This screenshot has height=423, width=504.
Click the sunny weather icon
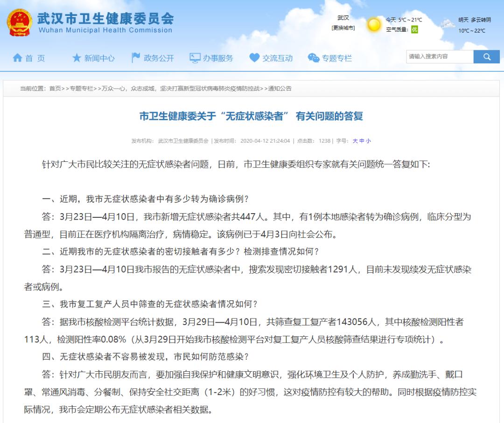(x=374, y=24)
